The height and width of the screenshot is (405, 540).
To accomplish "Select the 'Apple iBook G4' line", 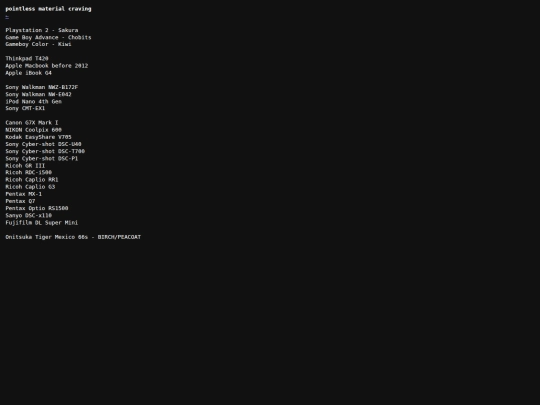I will 28,73.
